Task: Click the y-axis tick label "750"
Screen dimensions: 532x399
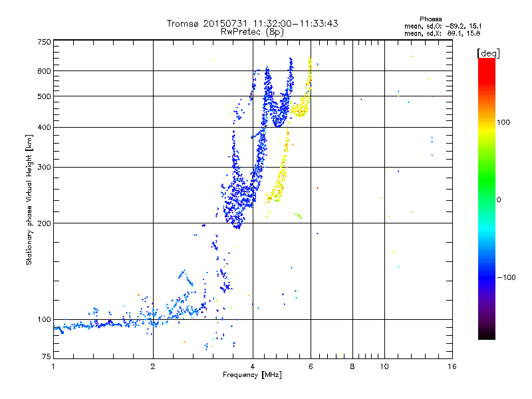Action: 45,42
